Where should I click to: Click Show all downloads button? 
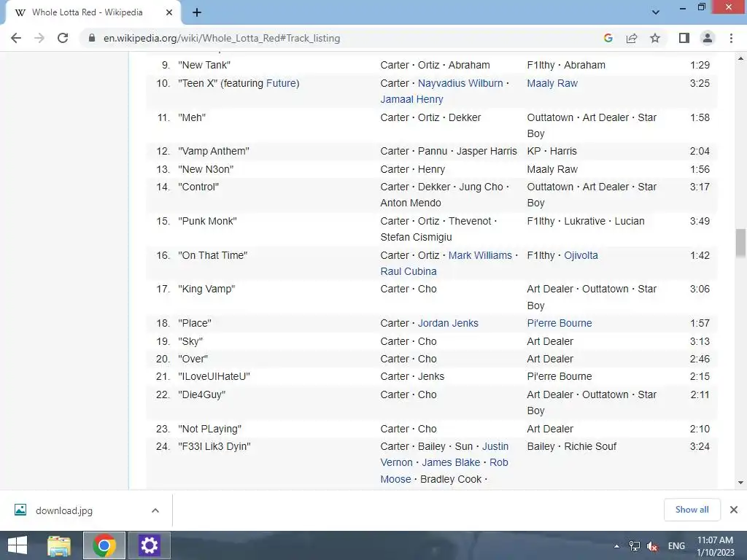coord(692,510)
